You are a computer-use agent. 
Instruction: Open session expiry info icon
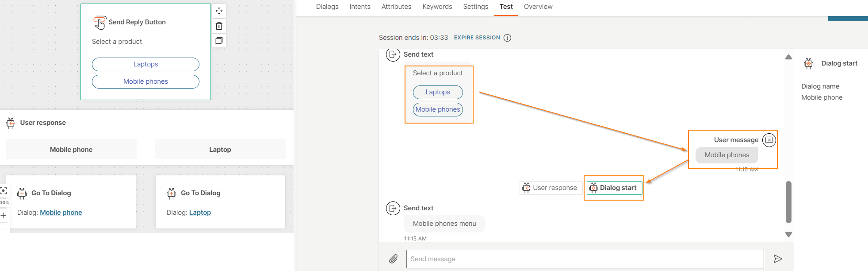(x=507, y=38)
